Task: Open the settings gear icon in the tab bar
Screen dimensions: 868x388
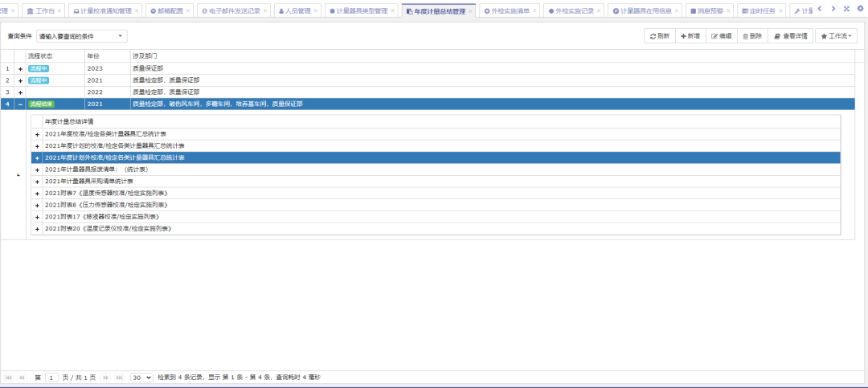Action: click(x=860, y=8)
